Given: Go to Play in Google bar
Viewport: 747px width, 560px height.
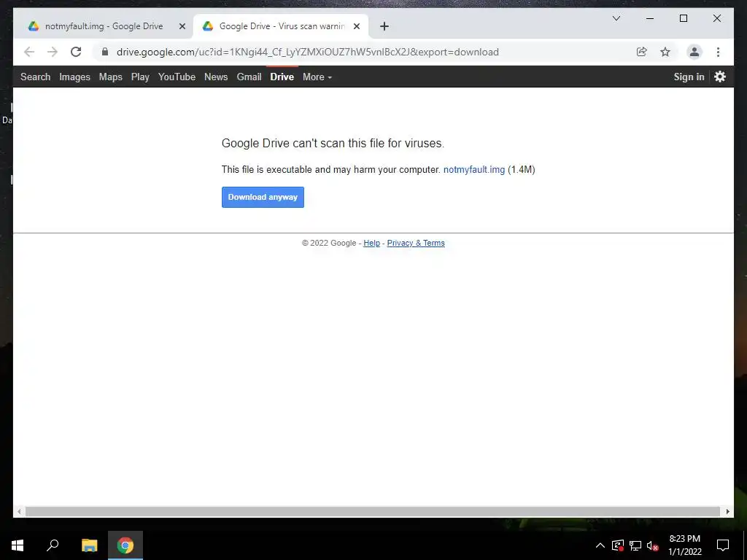Looking at the screenshot, I should pos(140,77).
